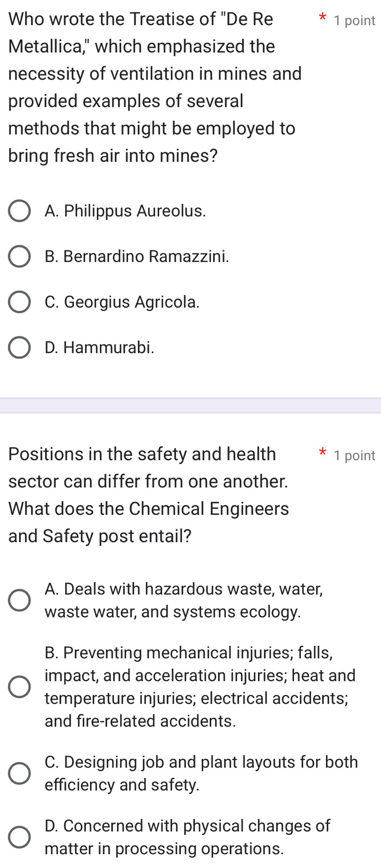Screen dimensions: 381x868
Task: Mark the Georgius Agricola radio button
Action: [x=19, y=302]
